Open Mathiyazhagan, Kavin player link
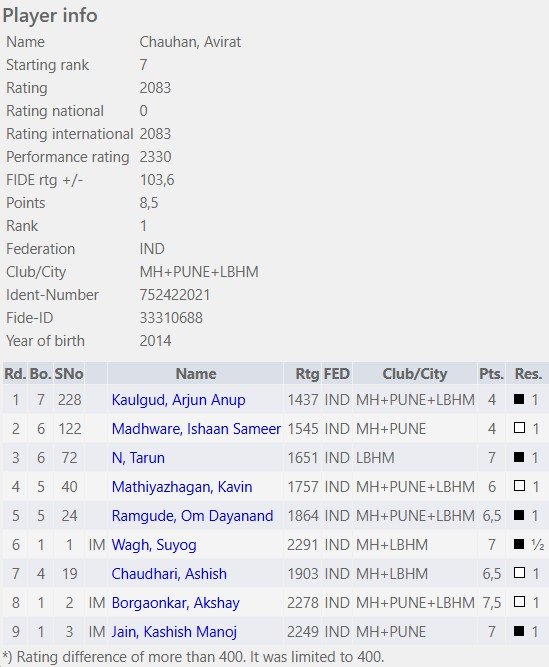Screen dimensions: 549x667 pyautogui.click(x=182, y=487)
